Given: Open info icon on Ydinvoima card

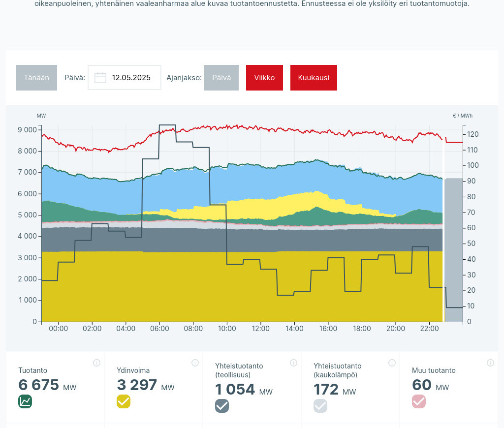Looking at the screenshot, I should [x=195, y=363].
